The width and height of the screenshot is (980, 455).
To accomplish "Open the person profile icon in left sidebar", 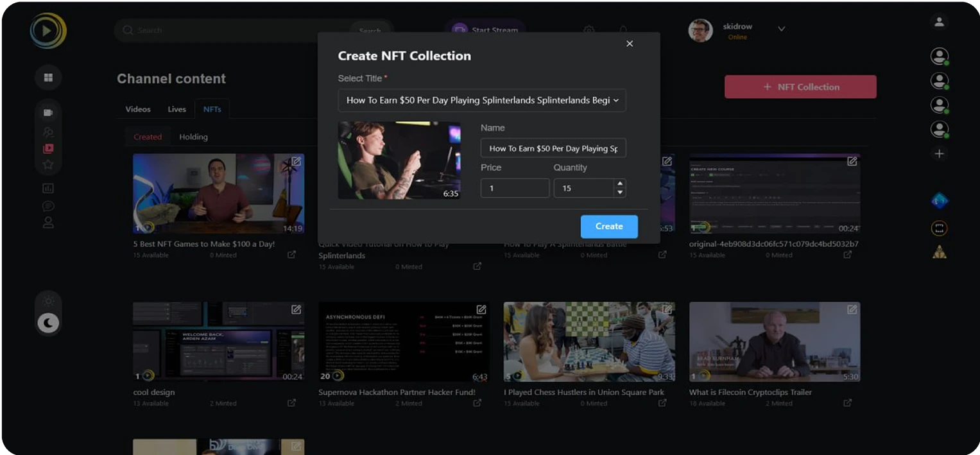I will [48, 223].
